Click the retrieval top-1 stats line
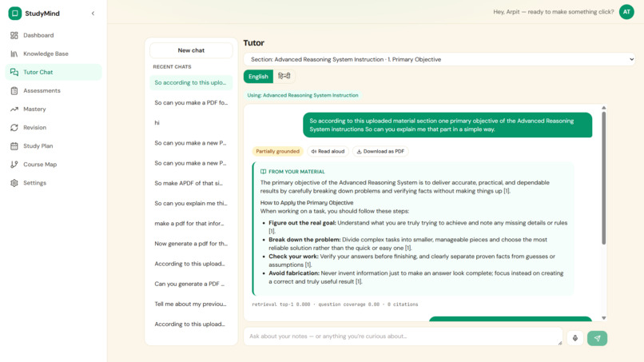Image resolution: width=644 pixels, height=362 pixels. point(335,304)
